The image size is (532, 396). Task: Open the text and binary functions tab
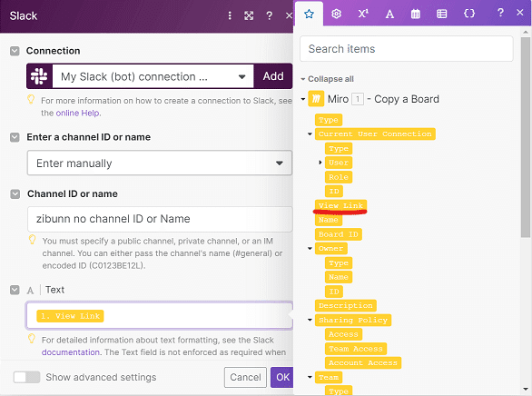pos(389,14)
